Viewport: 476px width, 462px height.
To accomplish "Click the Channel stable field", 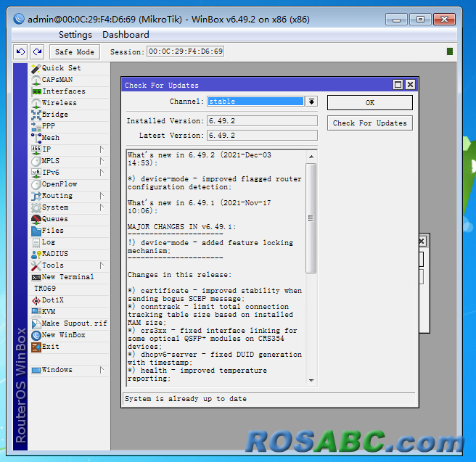I will 255,102.
